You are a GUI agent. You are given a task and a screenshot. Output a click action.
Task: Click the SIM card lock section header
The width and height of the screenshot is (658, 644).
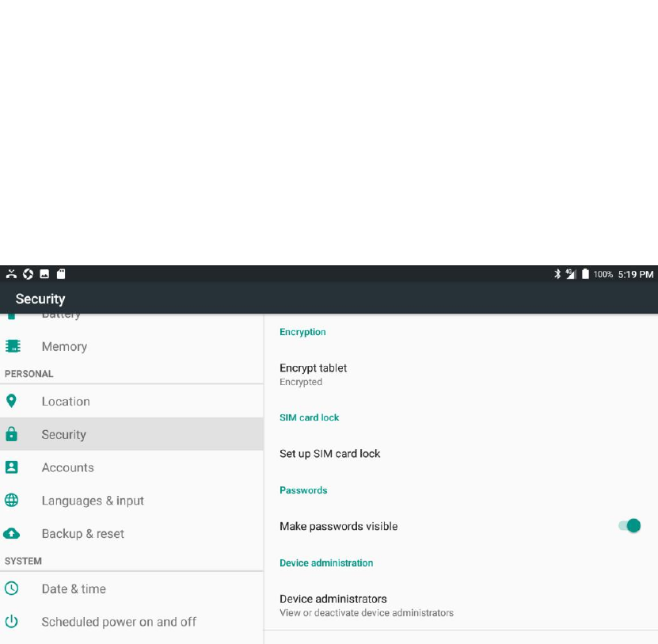pos(310,417)
